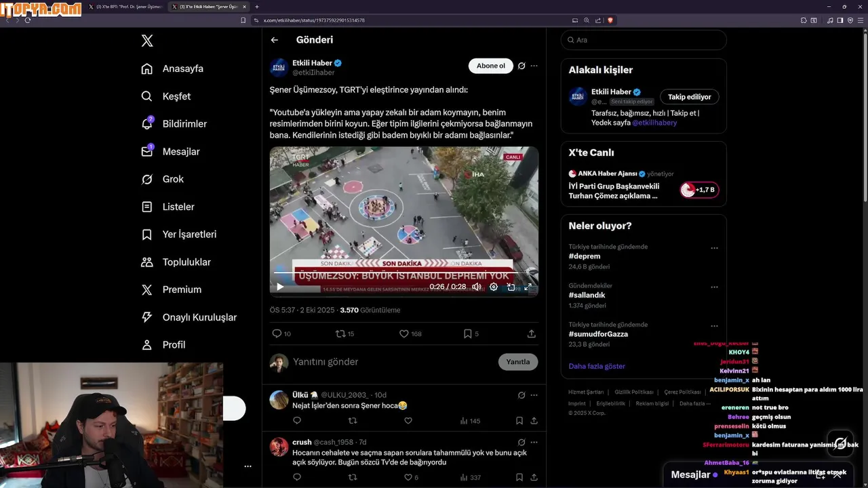Image resolution: width=868 pixels, height=488 pixels.
Task: Open options for #deprem trend
Action: point(714,248)
